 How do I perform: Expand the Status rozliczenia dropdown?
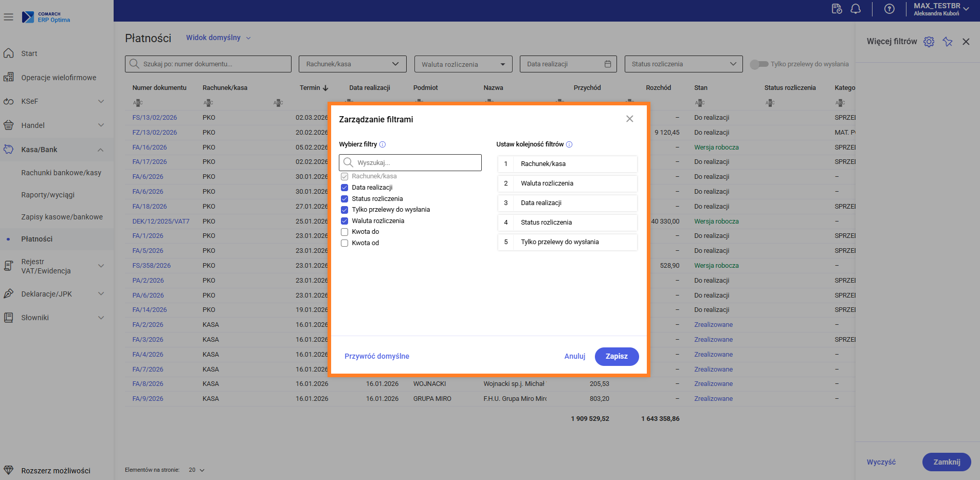683,64
